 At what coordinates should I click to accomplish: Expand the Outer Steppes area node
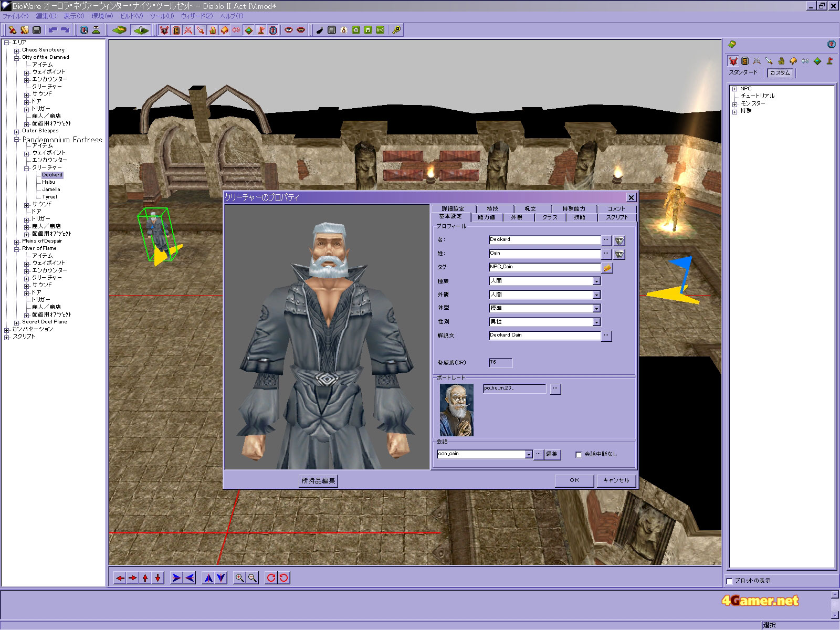pos(16,131)
